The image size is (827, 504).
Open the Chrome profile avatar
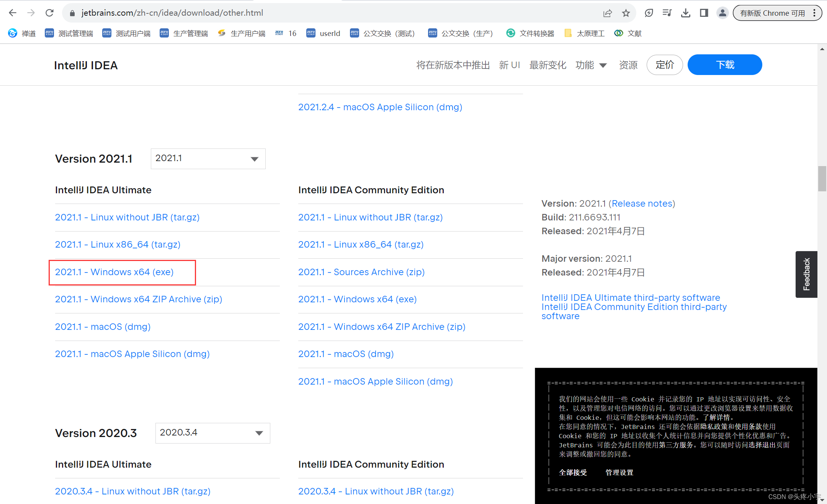[722, 13]
